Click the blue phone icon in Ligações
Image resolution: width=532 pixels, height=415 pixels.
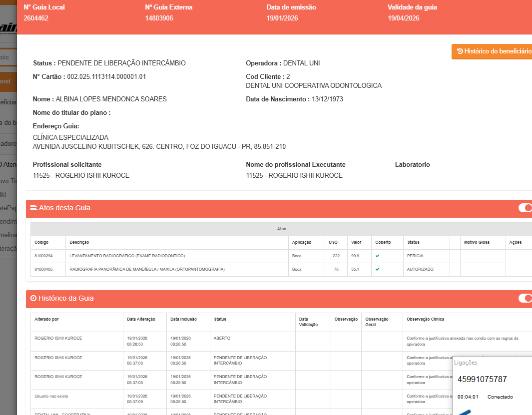pos(465,412)
